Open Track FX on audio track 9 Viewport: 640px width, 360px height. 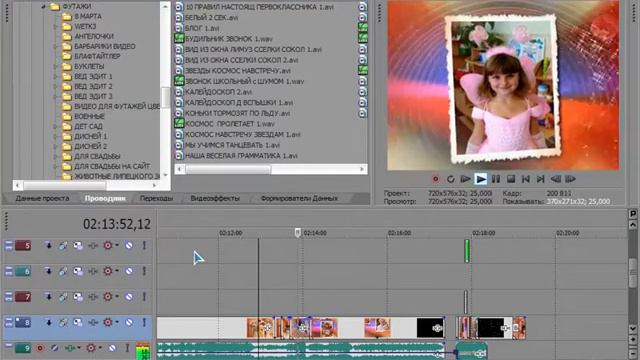click(70, 348)
